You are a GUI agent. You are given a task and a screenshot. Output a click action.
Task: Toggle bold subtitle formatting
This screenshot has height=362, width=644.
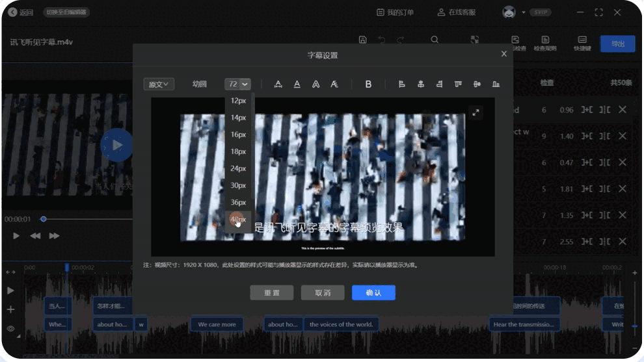tap(368, 84)
